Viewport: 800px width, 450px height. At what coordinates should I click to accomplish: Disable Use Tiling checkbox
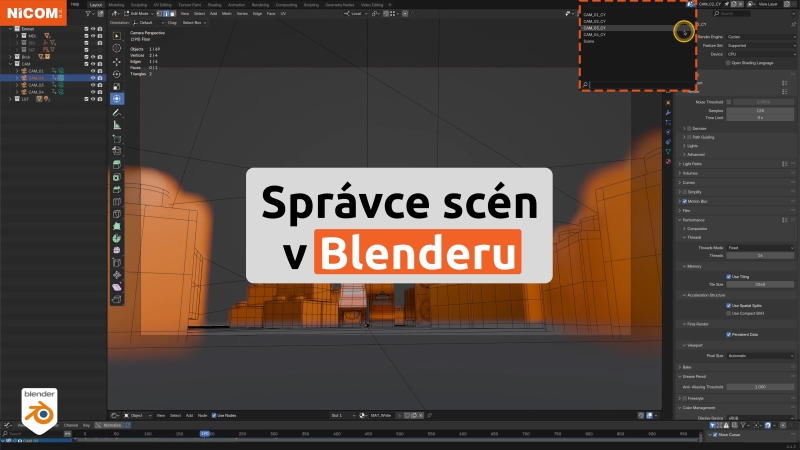pos(729,277)
